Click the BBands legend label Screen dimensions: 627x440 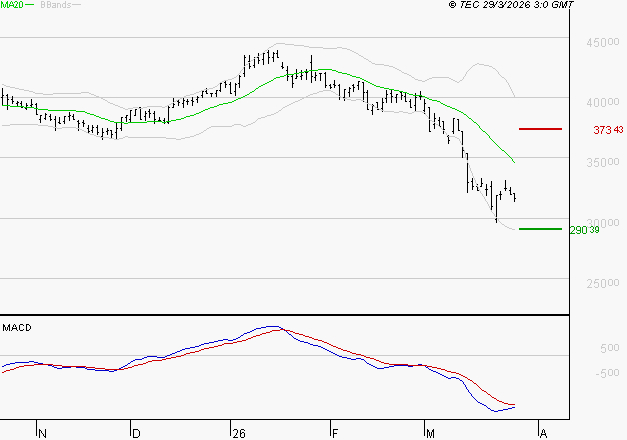pyautogui.click(x=56, y=5)
